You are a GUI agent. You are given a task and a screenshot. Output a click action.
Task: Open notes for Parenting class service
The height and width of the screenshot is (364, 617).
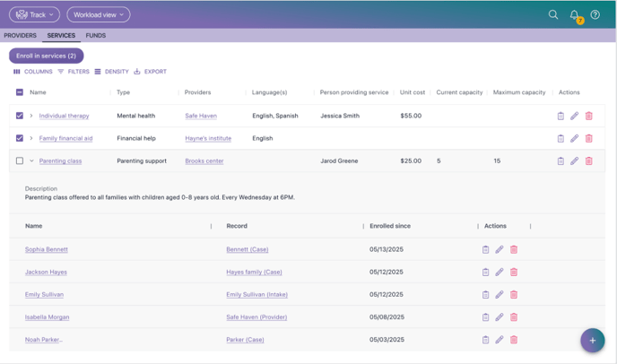[561, 161]
